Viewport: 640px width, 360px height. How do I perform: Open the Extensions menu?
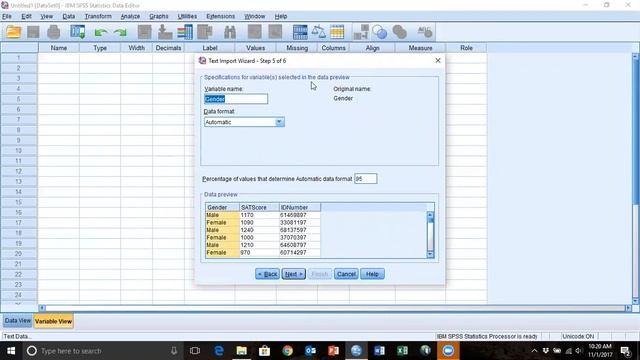(220, 16)
